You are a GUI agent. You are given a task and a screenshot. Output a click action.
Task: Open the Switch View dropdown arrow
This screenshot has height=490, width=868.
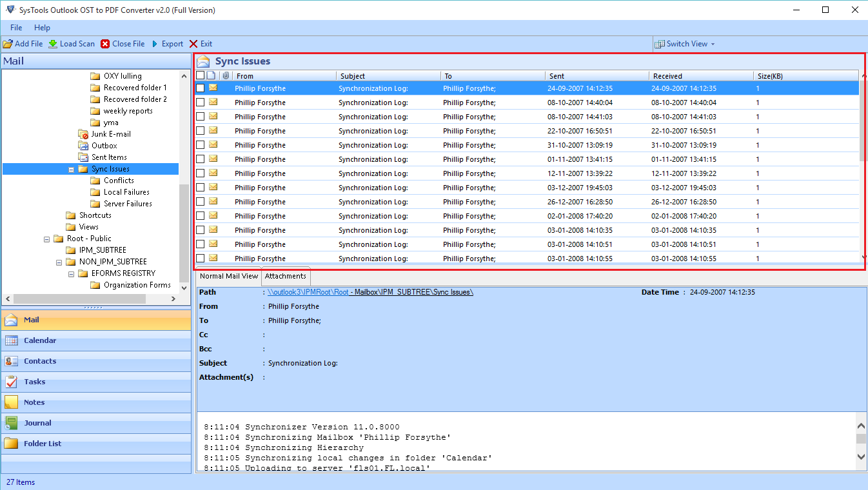point(713,44)
